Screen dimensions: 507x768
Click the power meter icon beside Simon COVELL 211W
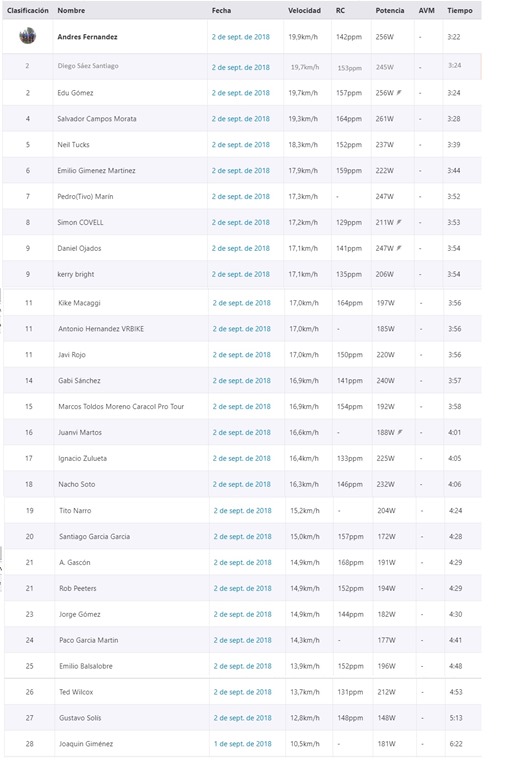pos(399,222)
